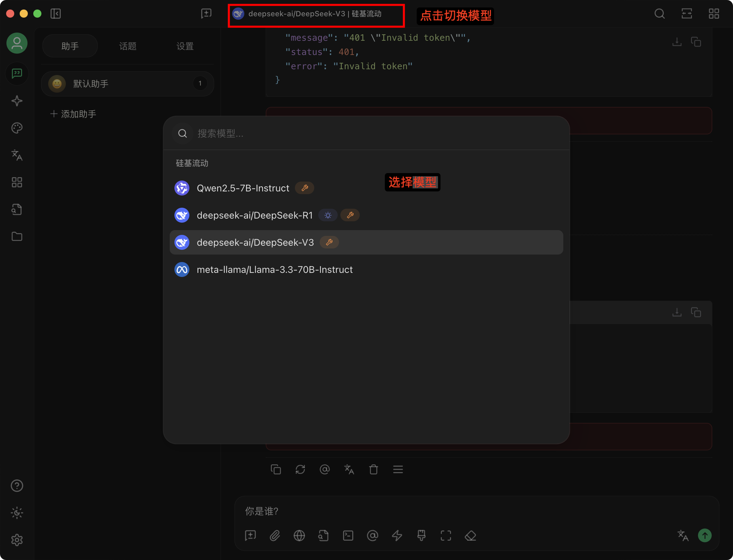Click the regenerate message icon
Viewport: 733px width, 560px height.
click(x=300, y=469)
